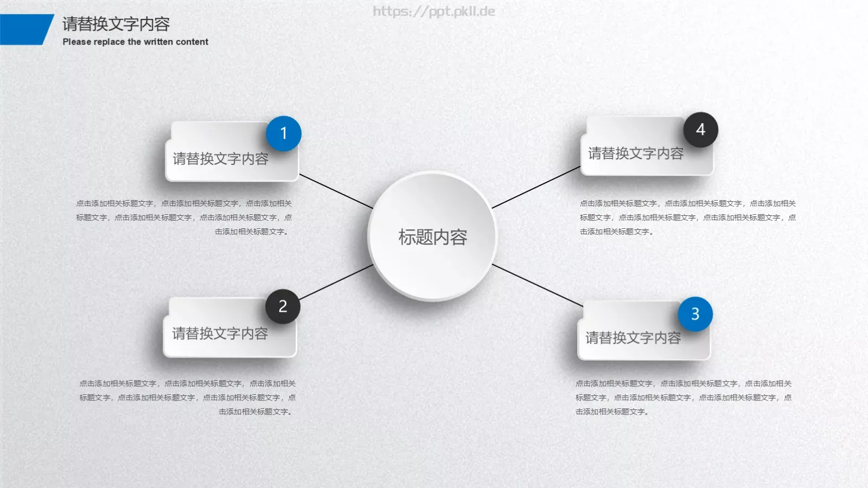Image resolution: width=868 pixels, height=488 pixels.
Task: Click the description paragraph under box 1
Action: (184, 217)
